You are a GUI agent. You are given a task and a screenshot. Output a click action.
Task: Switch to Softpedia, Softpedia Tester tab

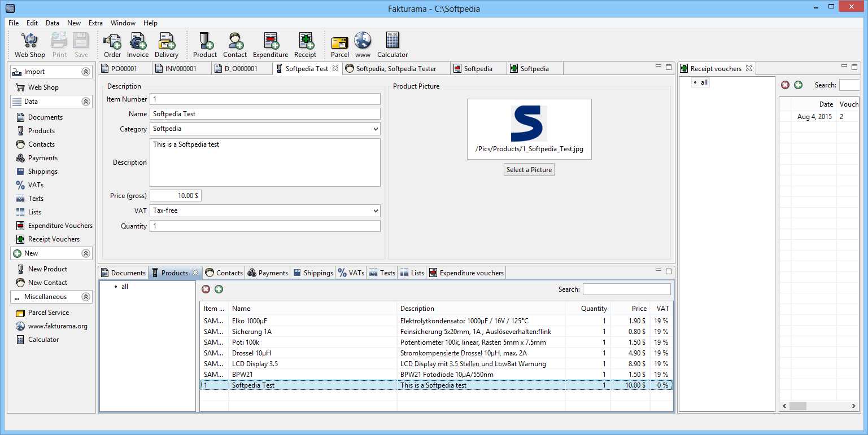(x=396, y=68)
